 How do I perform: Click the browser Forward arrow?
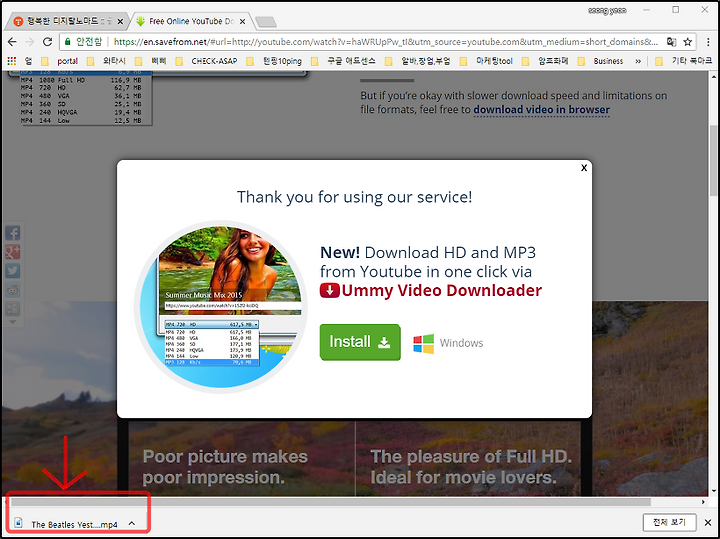tap(30, 42)
